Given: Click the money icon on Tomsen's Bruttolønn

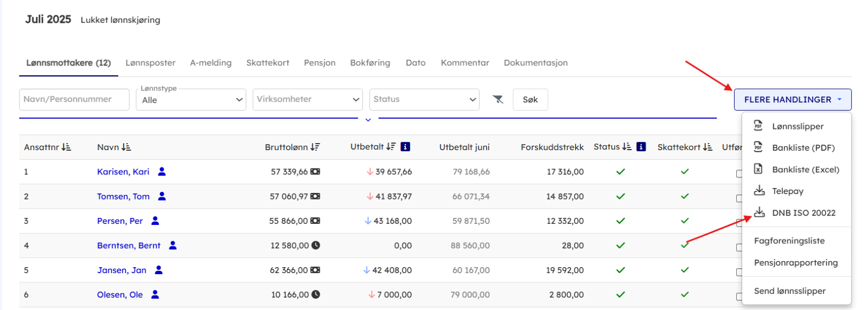Looking at the screenshot, I should click(315, 196).
